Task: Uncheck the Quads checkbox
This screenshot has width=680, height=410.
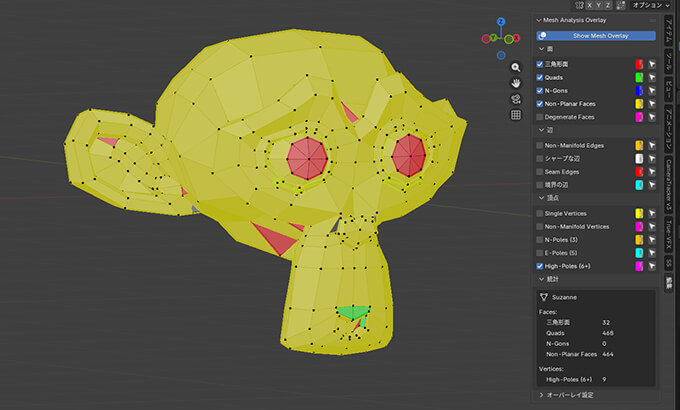Action: [x=541, y=76]
